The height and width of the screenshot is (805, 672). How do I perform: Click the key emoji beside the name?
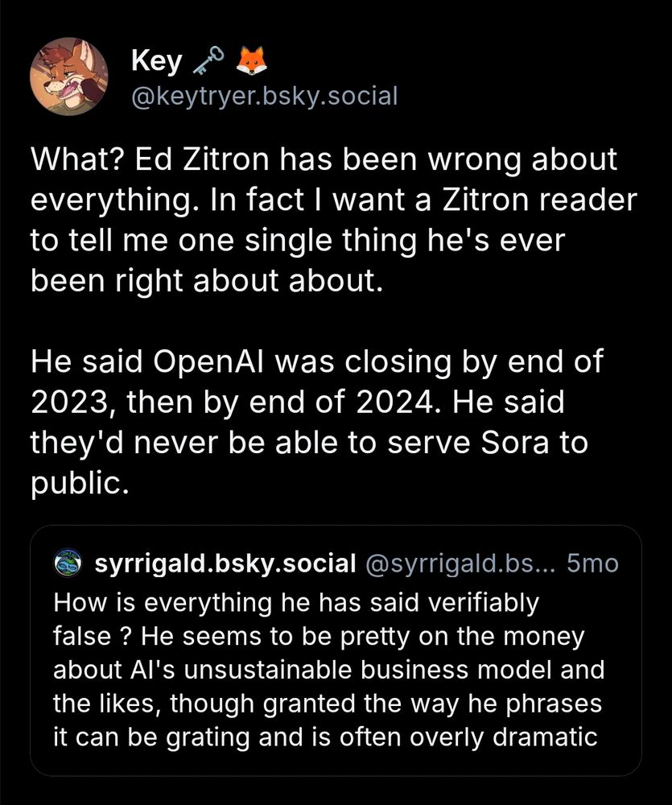[208, 60]
